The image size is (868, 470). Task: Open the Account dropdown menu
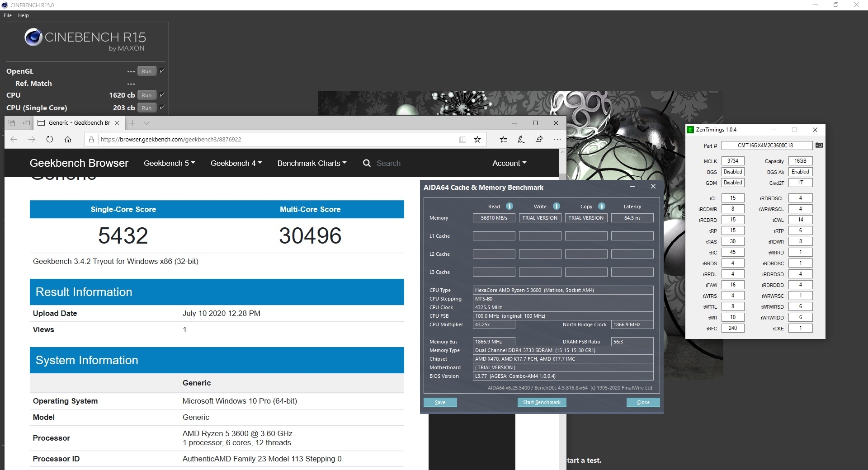click(509, 163)
